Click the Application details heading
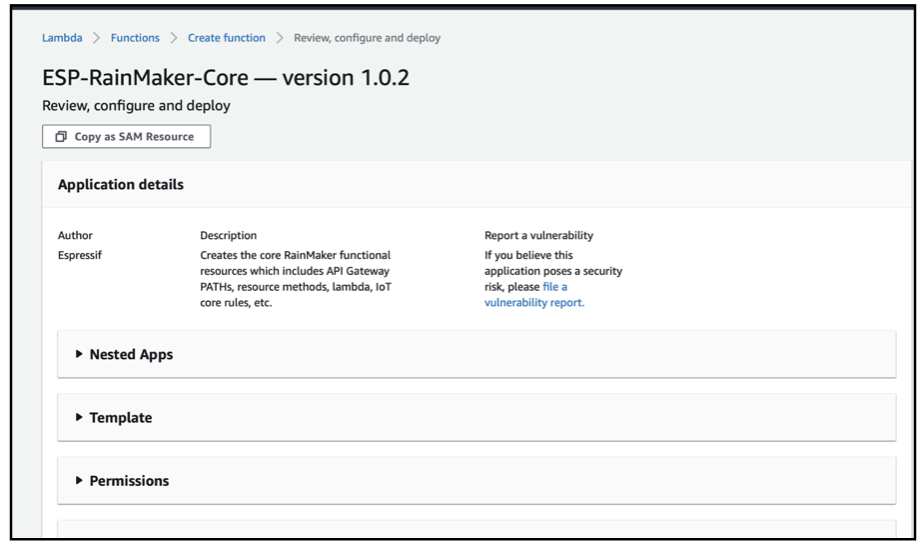 pos(121,185)
